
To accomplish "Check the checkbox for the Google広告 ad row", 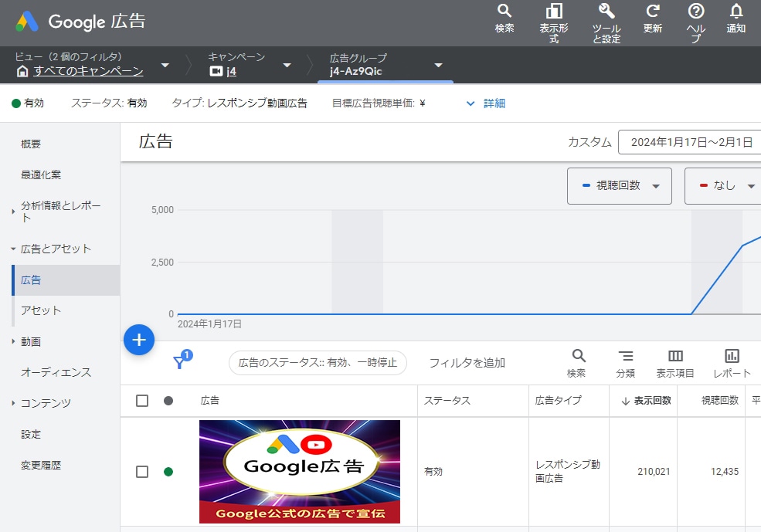I will pos(142,471).
